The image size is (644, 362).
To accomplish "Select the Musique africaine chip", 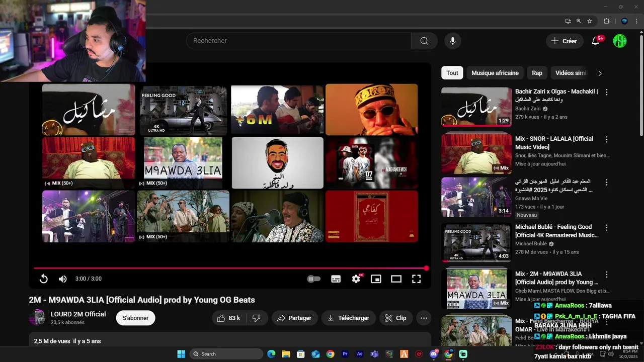I will click(495, 73).
